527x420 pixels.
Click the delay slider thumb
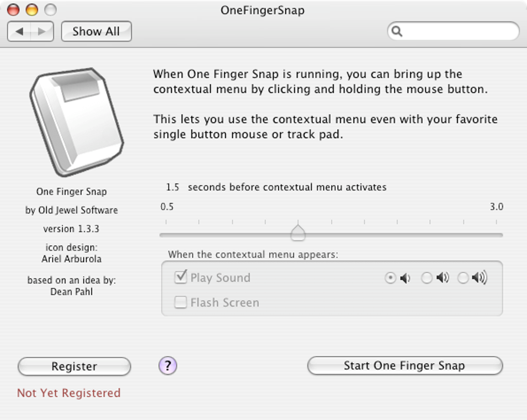[x=298, y=234]
